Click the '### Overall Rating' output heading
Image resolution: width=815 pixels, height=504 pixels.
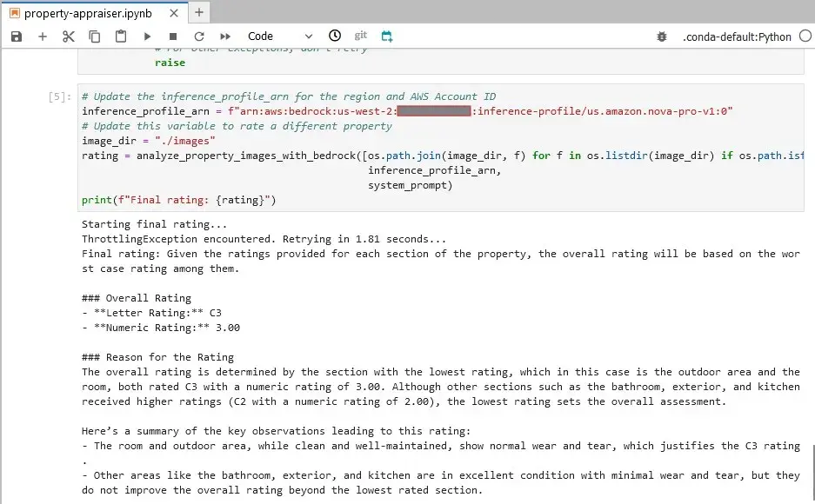(137, 298)
